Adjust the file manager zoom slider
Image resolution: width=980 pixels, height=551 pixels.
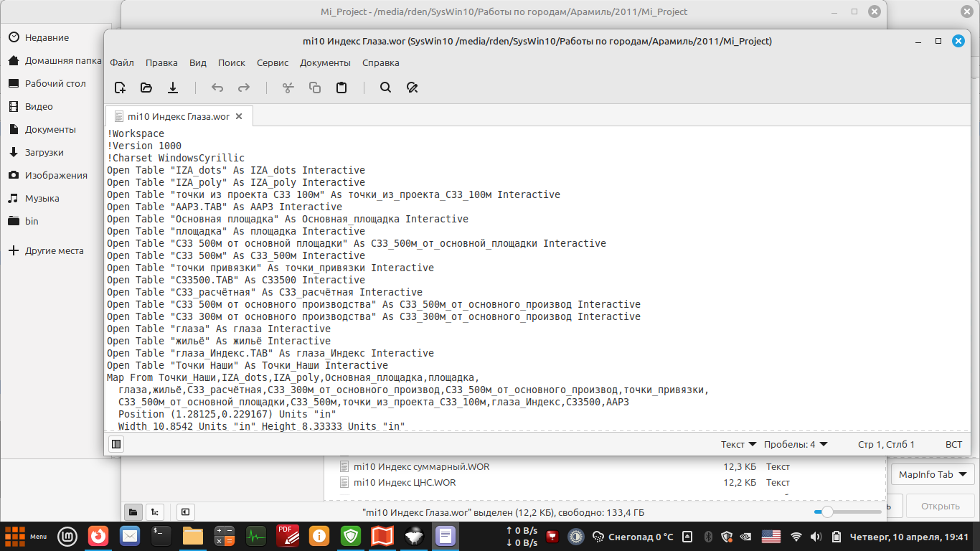[x=827, y=512]
